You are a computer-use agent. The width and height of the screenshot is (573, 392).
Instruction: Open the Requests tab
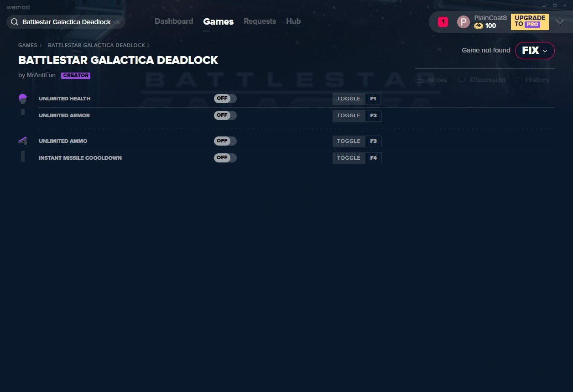[x=260, y=21]
